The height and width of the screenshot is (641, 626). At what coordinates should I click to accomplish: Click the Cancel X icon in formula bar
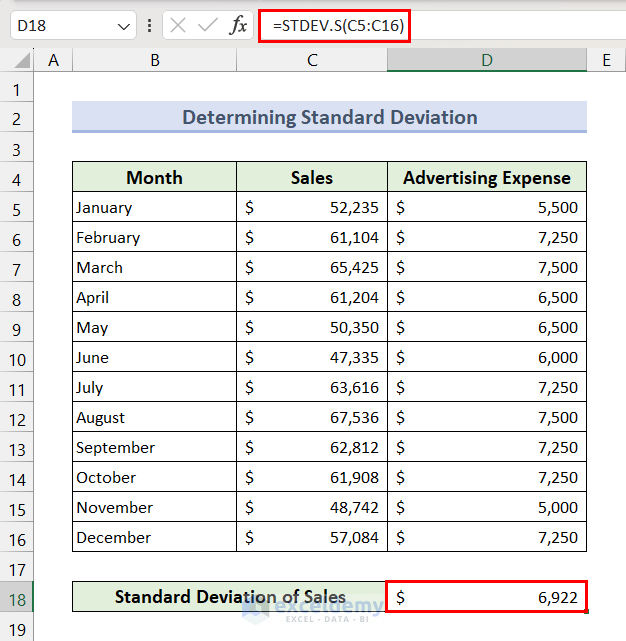(x=178, y=26)
